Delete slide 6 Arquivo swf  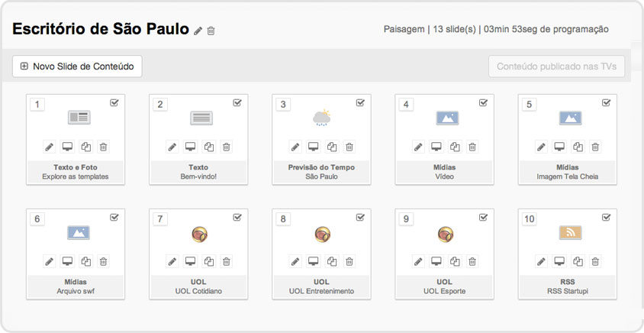(x=104, y=261)
